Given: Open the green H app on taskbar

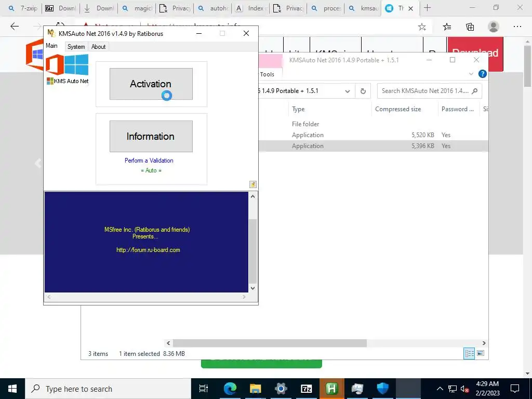Looking at the screenshot, I should 331,389.
